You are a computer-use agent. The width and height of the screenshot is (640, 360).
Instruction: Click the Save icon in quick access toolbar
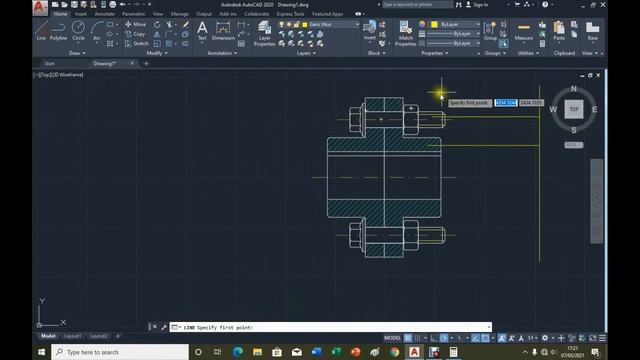tap(74, 4)
